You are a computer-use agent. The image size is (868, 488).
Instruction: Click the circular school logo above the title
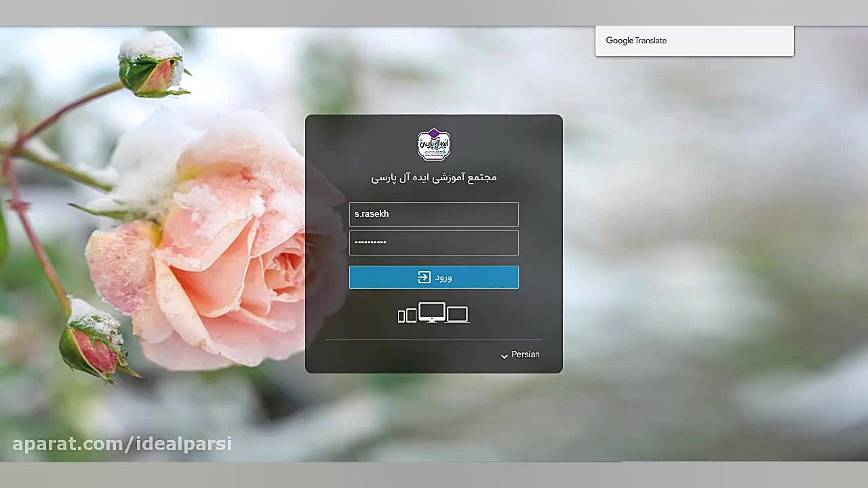click(434, 144)
